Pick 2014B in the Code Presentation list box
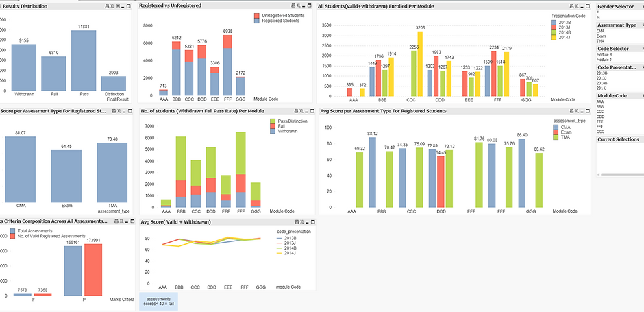Viewport: 644px width, 312px height. point(602,83)
